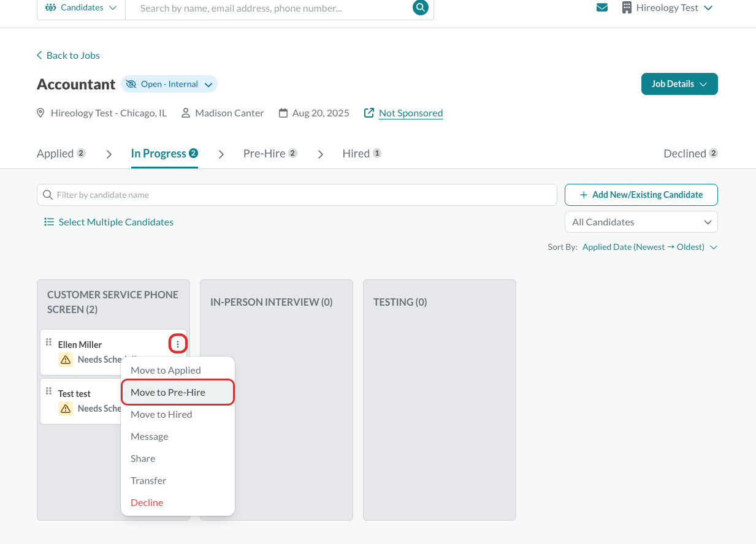Image resolution: width=756 pixels, height=544 pixels.
Task: Click the teal search magnifier button
Action: pos(420,7)
